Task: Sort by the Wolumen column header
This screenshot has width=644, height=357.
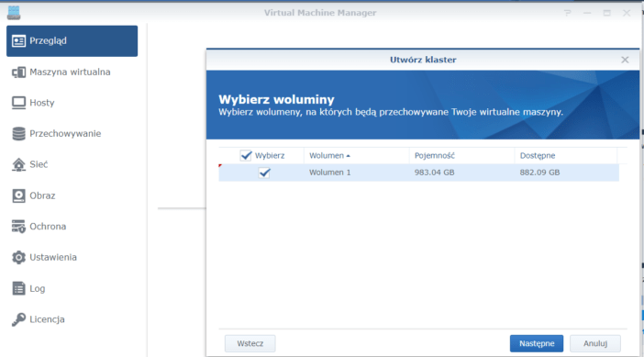Action: point(357,156)
